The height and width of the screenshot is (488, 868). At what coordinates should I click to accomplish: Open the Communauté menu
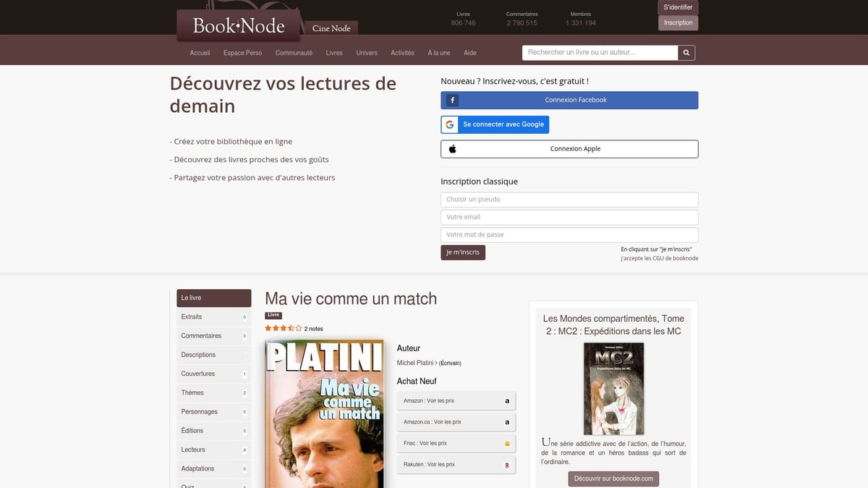tap(294, 53)
